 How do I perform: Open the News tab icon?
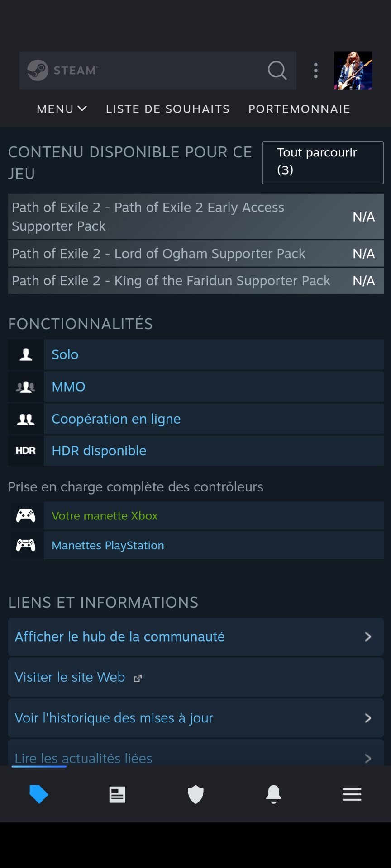[117, 794]
